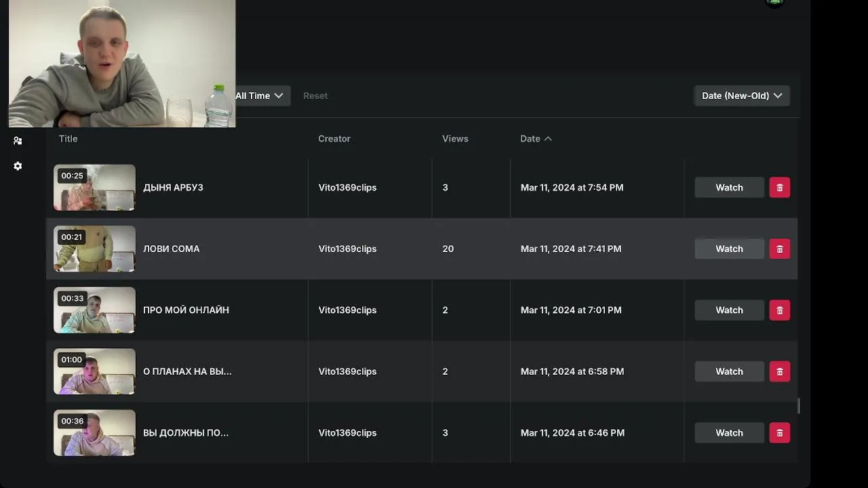Screen dimensions: 868x488
Task: Expand the All Time filter dropdown
Action: pyautogui.click(x=260, y=96)
